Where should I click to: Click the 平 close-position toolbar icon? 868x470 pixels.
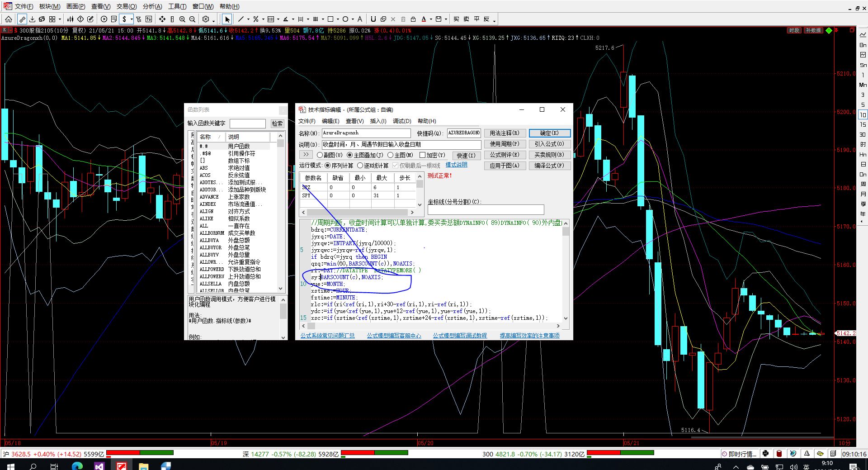pyautogui.click(x=476, y=19)
